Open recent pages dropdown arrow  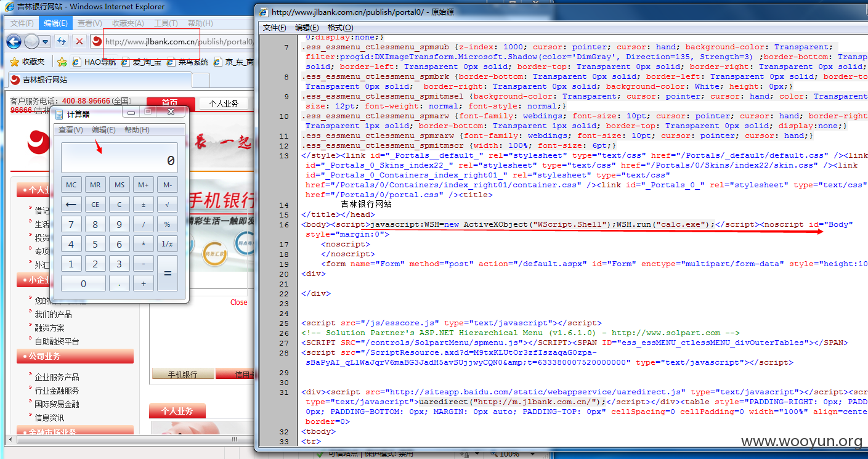[46, 42]
